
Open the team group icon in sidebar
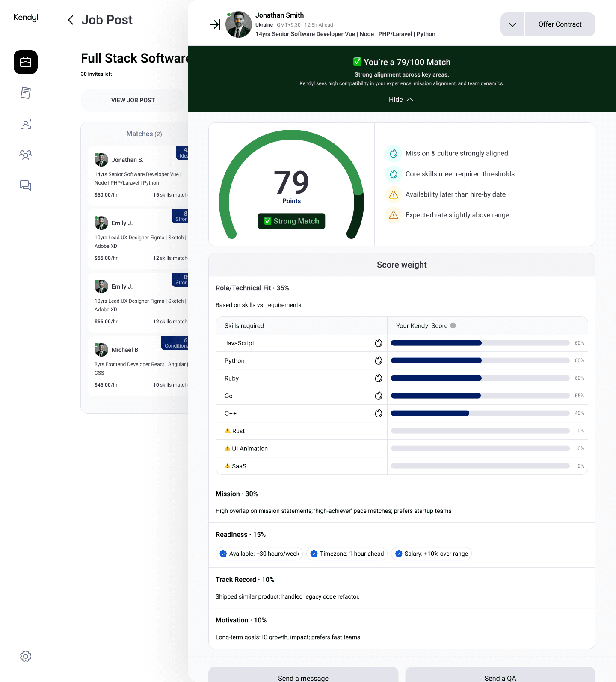(26, 155)
